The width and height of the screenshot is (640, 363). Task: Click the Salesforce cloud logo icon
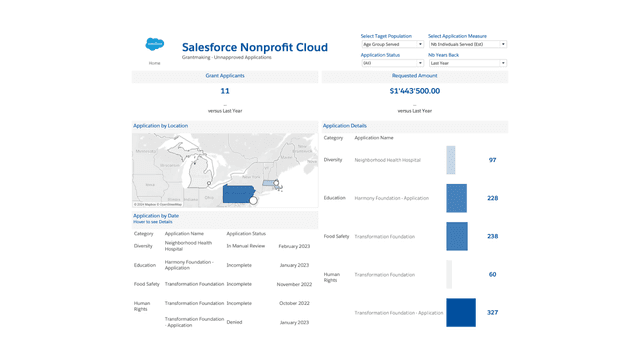155,44
